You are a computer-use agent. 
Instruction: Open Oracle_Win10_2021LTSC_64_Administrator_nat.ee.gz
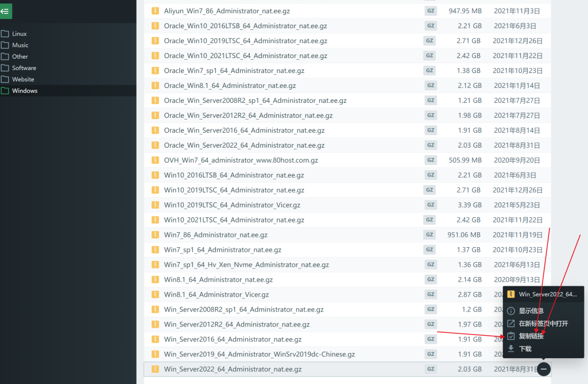point(246,56)
